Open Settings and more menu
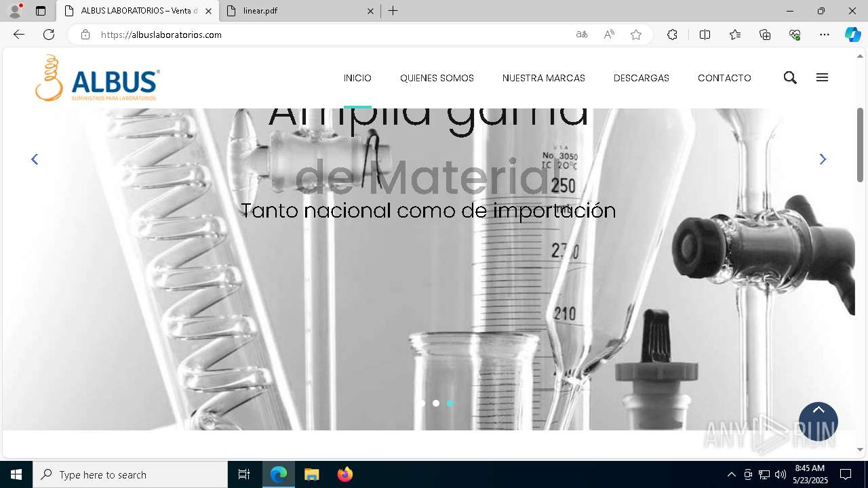 [825, 35]
